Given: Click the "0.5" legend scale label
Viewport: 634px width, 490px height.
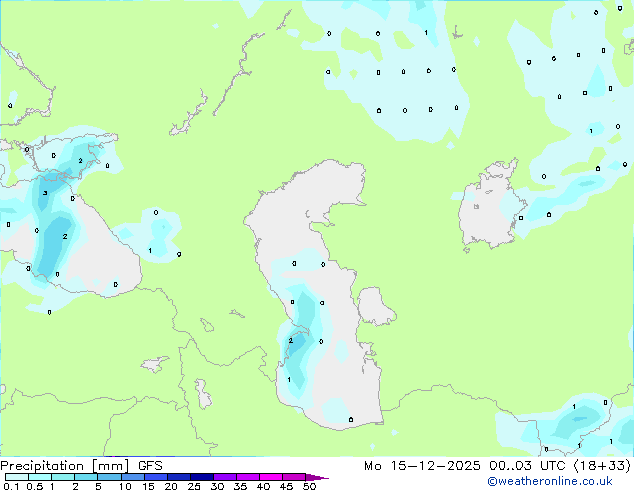Looking at the screenshot, I should coord(35,486).
